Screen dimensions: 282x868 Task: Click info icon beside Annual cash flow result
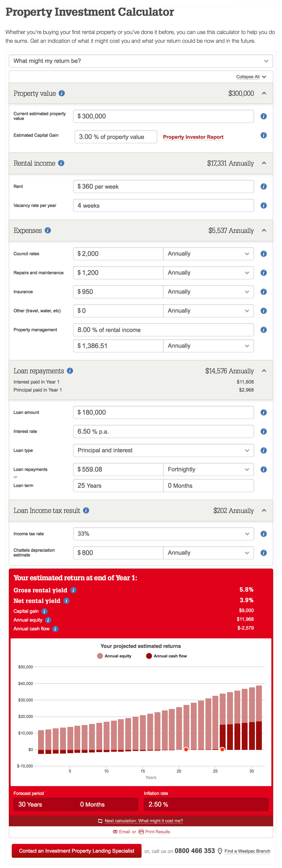click(x=55, y=629)
